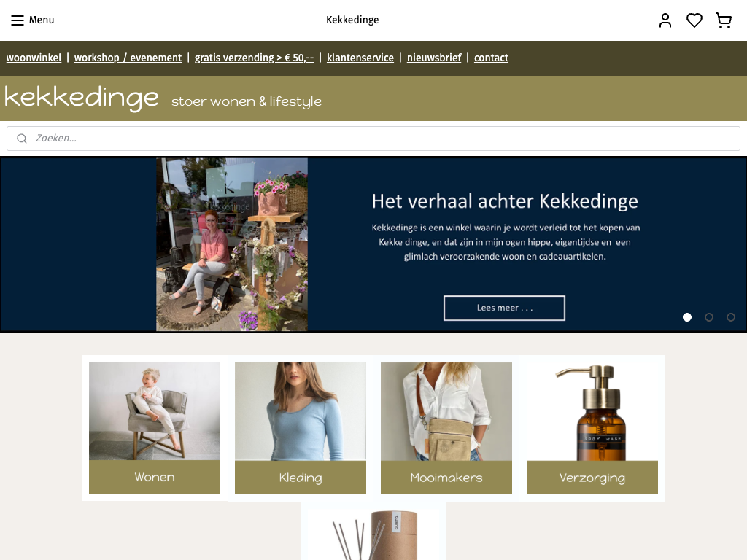Select the third carousel slide dot
Viewport: 747px width, 560px height.
731,317
